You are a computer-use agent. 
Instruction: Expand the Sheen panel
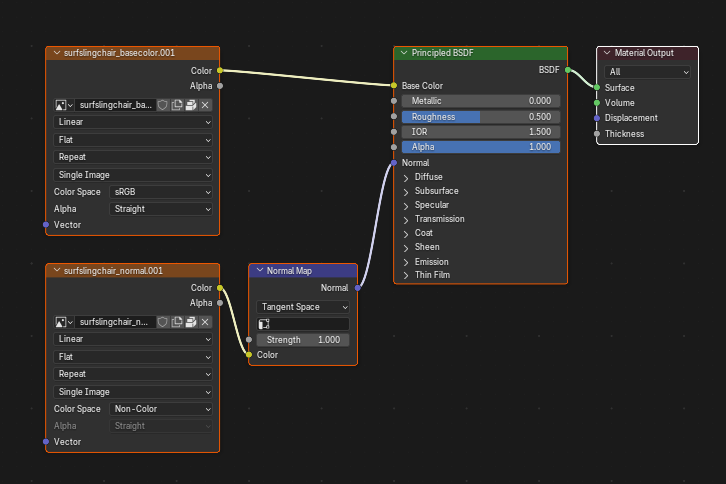406,247
